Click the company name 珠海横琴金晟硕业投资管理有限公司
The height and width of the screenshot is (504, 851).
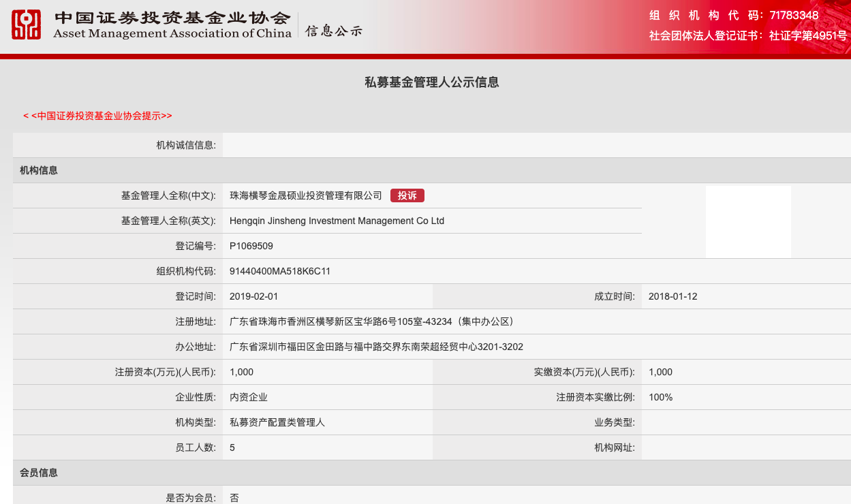[x=306, y=195]
